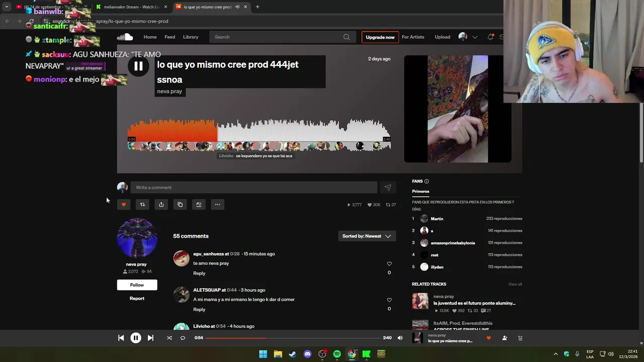This screenshot has width=644, height=362.
Task: Send the comment with the arrow button
Action: click(388, 188)
